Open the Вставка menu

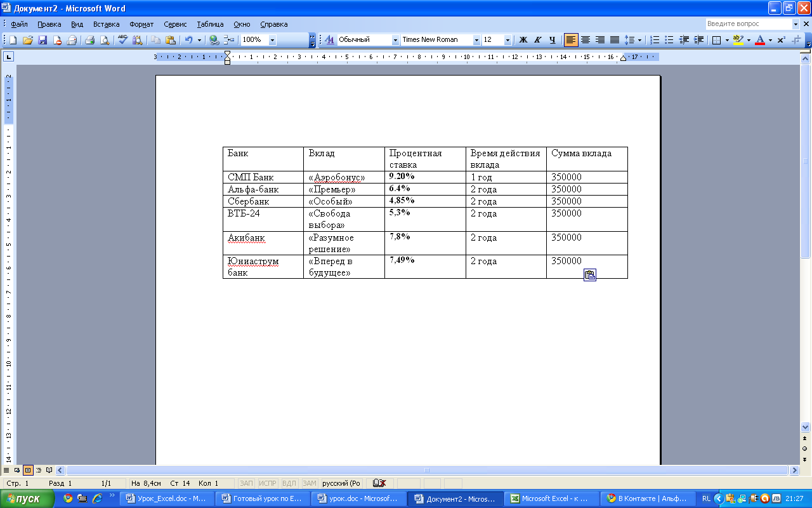[106, 24]
